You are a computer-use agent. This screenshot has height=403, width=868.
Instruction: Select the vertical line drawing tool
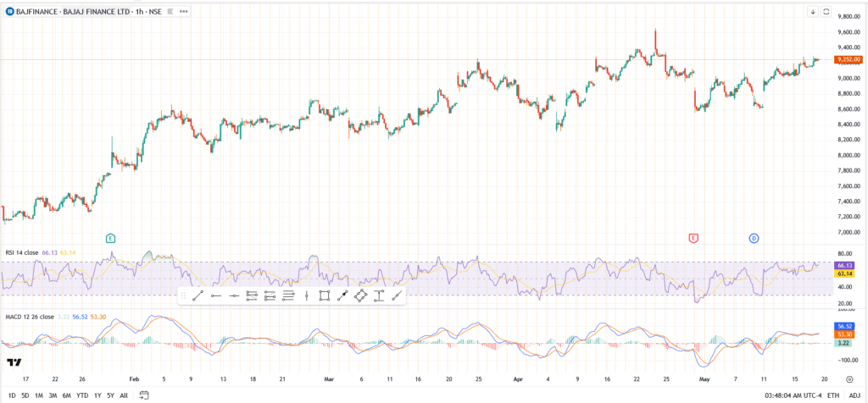pyautogui.click(x=306, y=295)
